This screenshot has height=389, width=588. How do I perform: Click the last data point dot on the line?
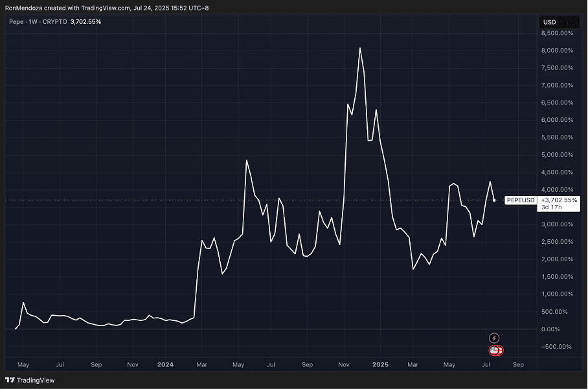pos(494,200)
